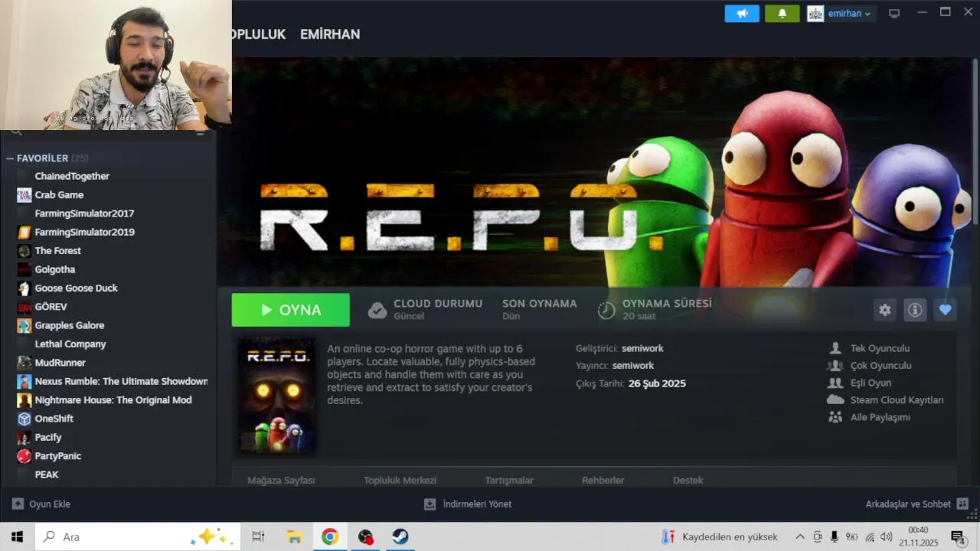Open Arkadaşlar ve Sohbet friends icon
The height and width of the screenshot is (551, 980).
(x=962, y=504)
